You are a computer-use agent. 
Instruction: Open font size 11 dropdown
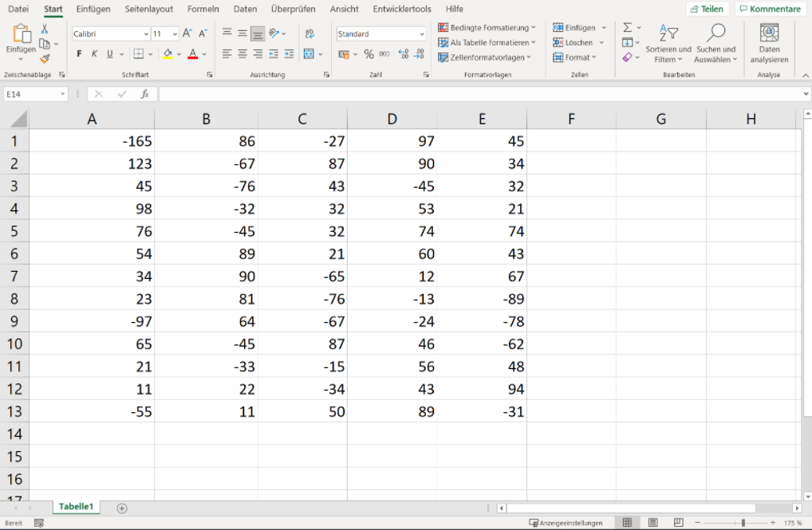tap(175, 34)
